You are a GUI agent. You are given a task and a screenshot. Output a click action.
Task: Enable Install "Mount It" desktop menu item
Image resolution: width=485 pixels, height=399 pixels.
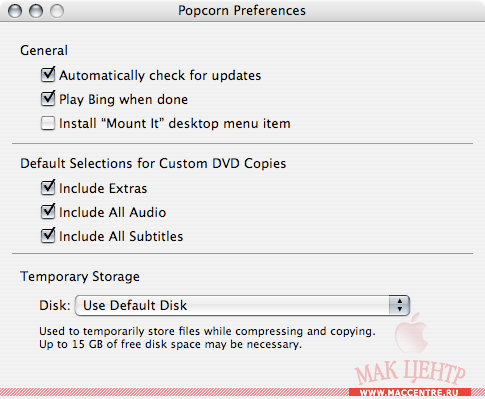point(48,123)
